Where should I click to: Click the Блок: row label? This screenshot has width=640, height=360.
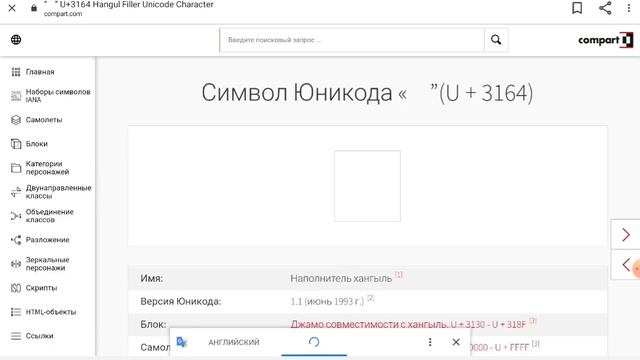pos(153,324)
